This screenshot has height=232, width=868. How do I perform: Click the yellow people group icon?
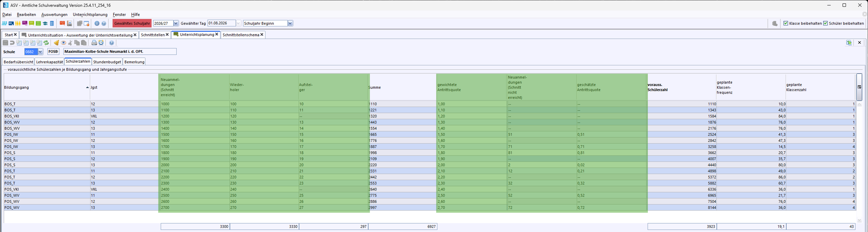(x=18, y=24)
